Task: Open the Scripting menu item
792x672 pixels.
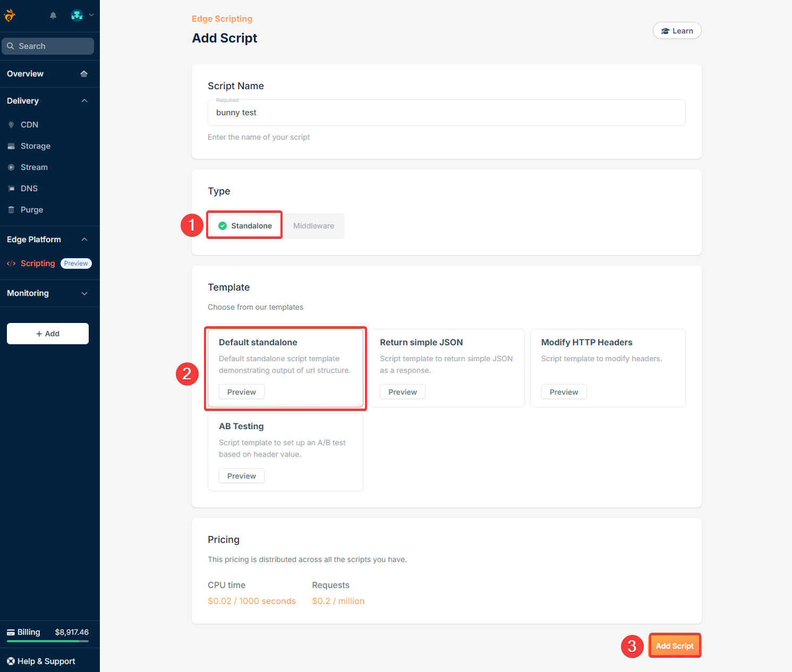Action: [x=38, y=263]
